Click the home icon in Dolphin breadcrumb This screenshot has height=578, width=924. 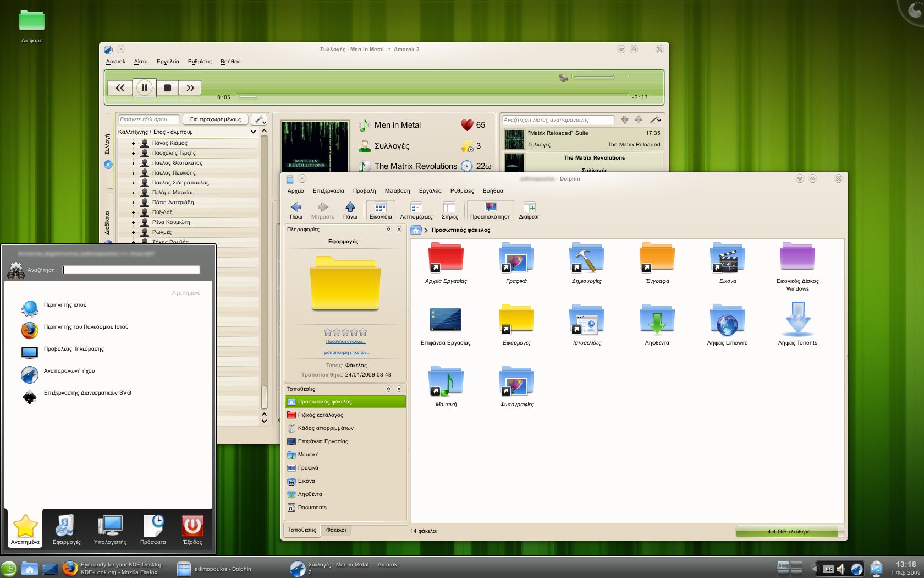point(416,230)
